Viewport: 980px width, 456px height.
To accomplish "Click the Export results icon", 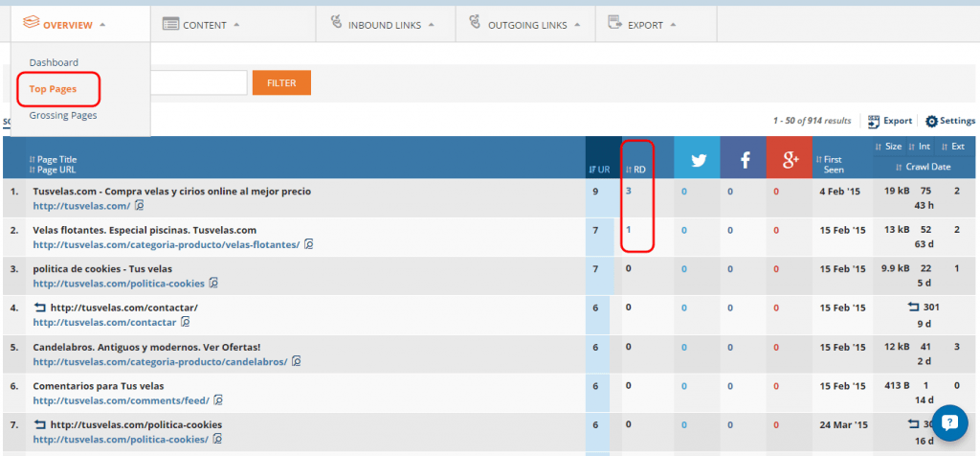I will click(x=874, y=122).
